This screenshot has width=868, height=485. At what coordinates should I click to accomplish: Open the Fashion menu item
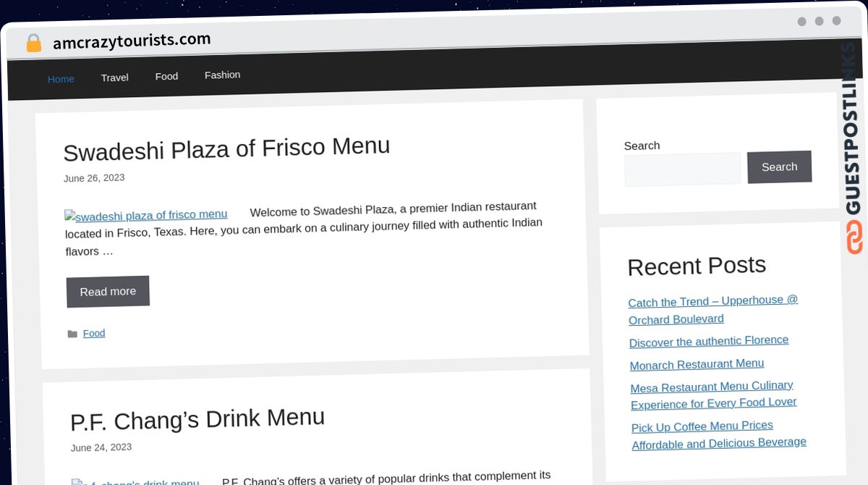click(x=222, y=75)
